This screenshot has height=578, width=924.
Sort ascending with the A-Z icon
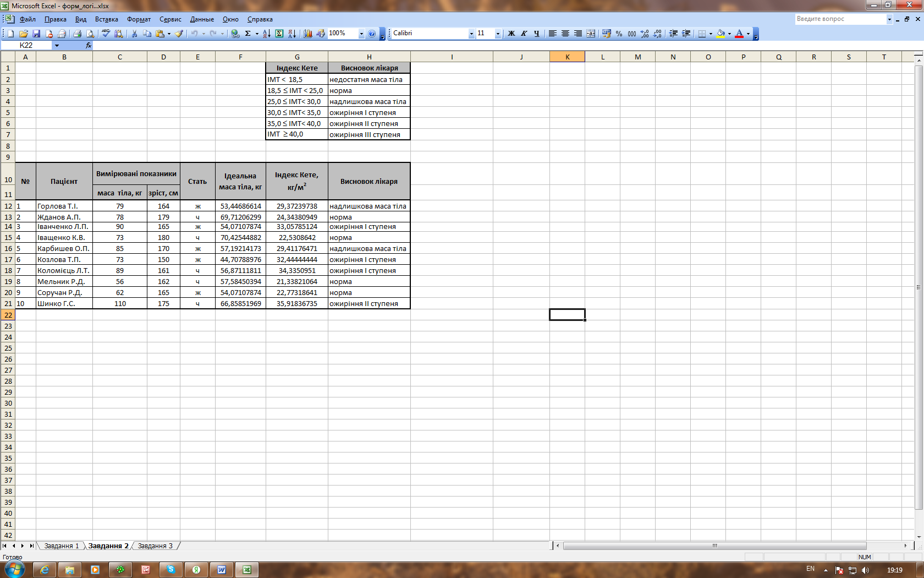tap(267, 34)
